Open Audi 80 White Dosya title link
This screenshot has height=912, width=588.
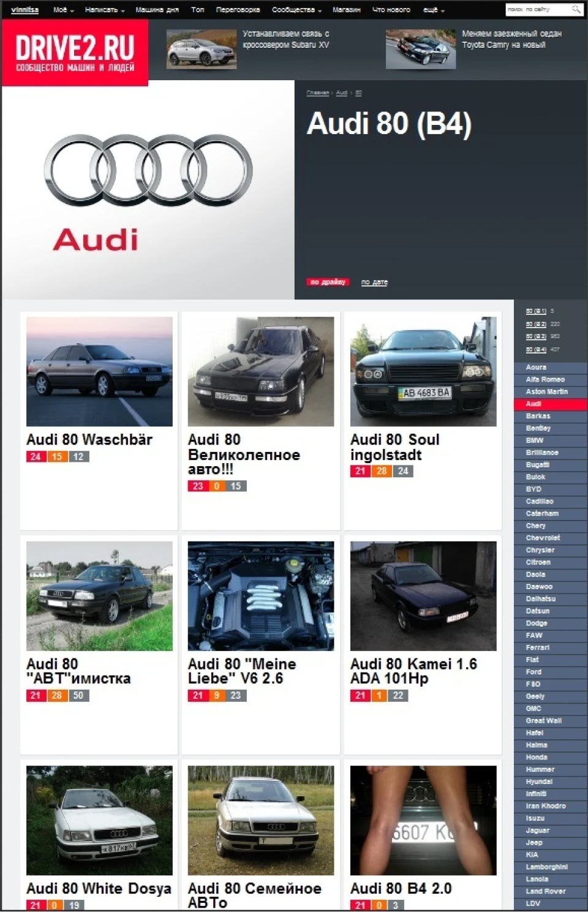pos(99,889)
